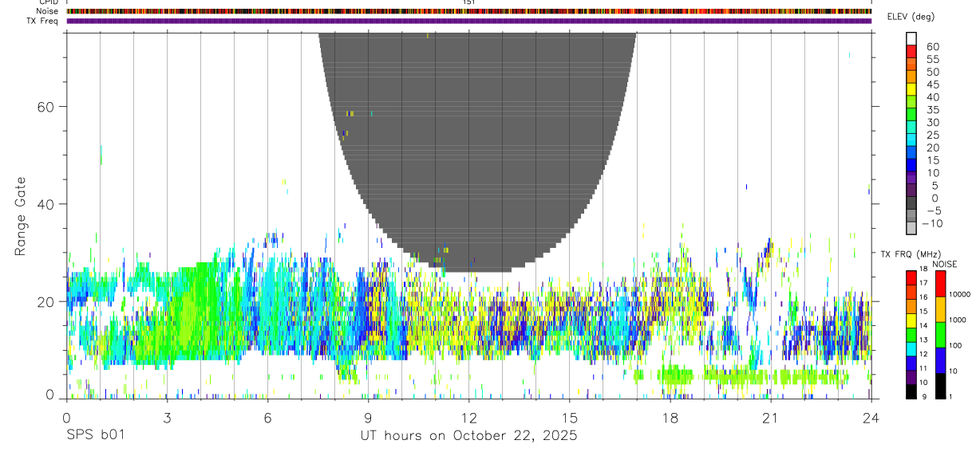The image size is (980, 452).
Task: Click the 'SPS b01' radar beam label
Action: pyautogui.click(x=95, y=435)
